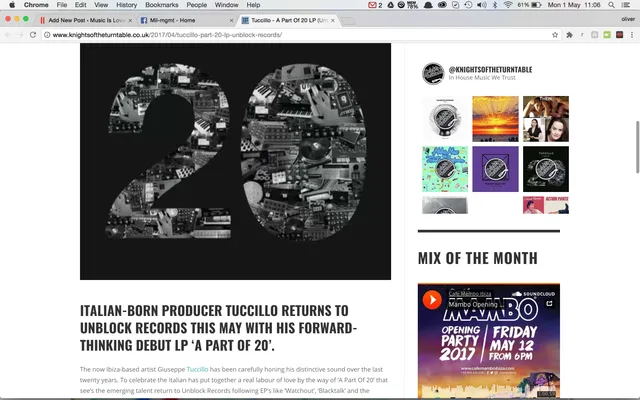Image resolution: width=640 pixels, height=400 pixels.
Task: Open the Help menu
Action: click(x=253, y=5)
